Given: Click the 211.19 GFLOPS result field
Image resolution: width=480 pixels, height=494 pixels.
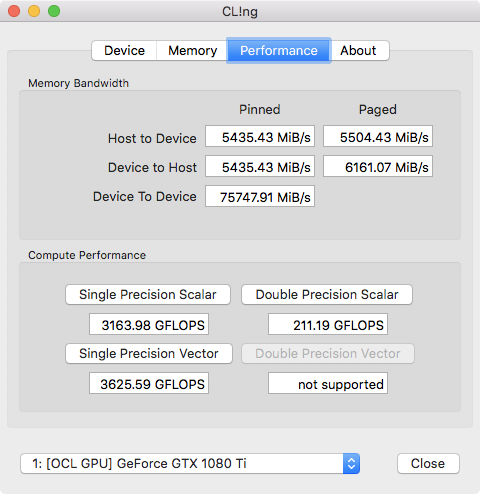Looking at the screenshot, I should point(328,324).
